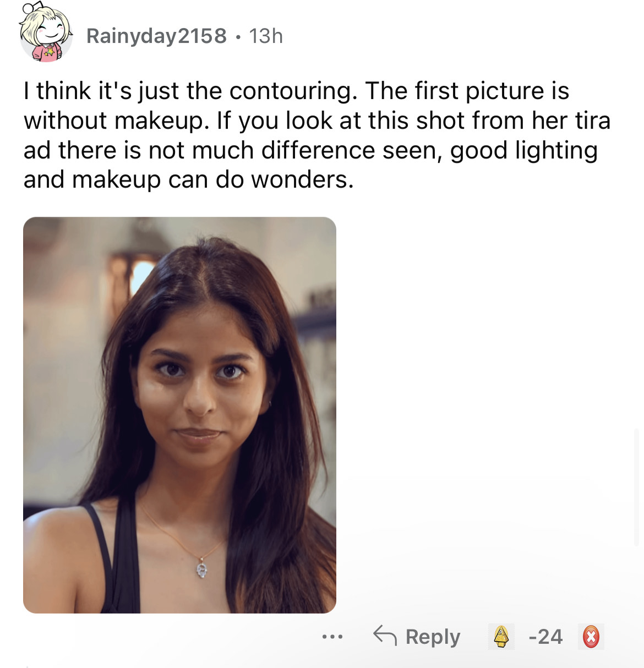This screenshot has height=668, width=644.
Task: Click the reply arrow icon
Action: coord(385,636)
